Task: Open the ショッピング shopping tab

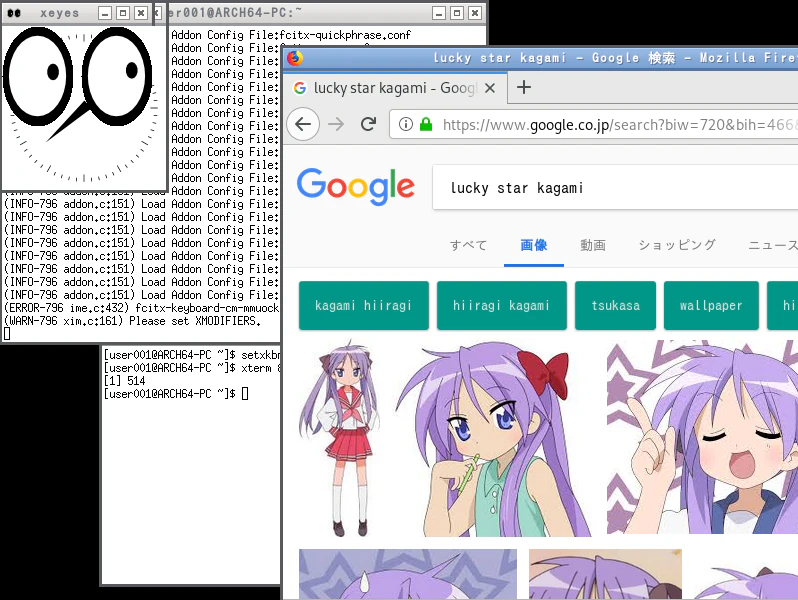Action: coord(677,245)
